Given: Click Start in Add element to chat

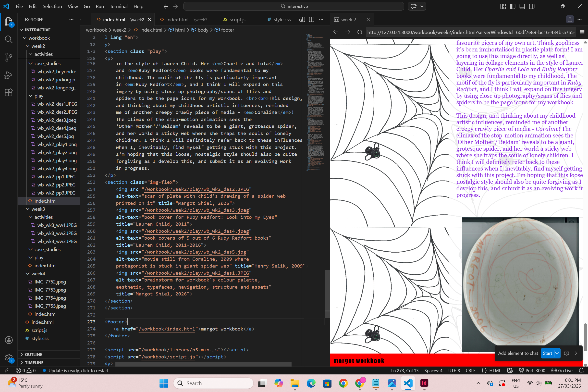Looking at the screenshot, I should 547,353.
